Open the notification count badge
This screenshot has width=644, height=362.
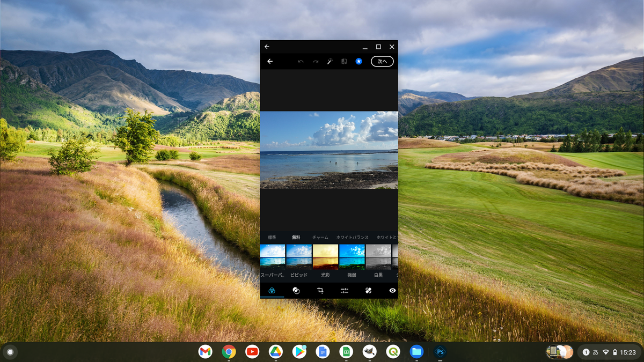point(587,352)
